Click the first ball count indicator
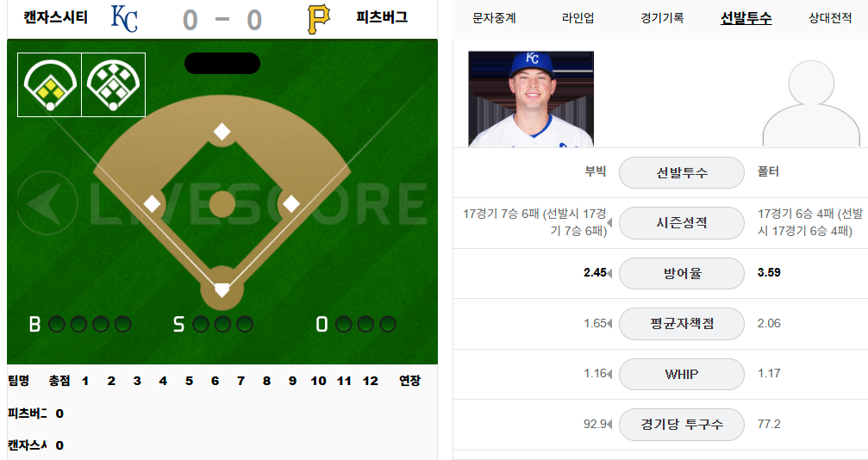 57,324
